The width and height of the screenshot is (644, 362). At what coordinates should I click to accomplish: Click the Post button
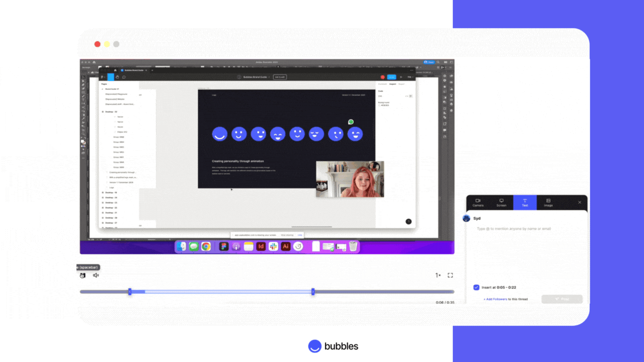coord(562,299)
